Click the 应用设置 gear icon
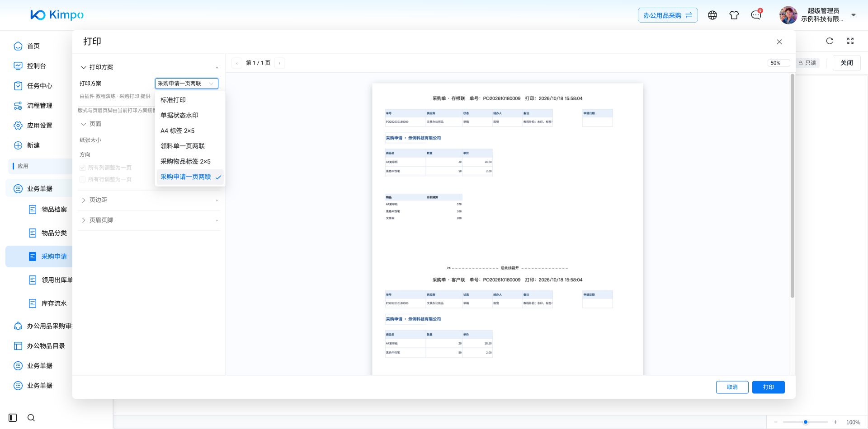Image resolution: width=868 pixels, height=429 pixels. (18, 126)
